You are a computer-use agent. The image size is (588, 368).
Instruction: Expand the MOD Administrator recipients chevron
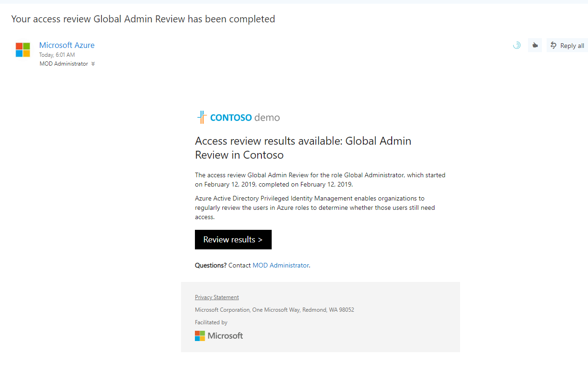(93, 64)
